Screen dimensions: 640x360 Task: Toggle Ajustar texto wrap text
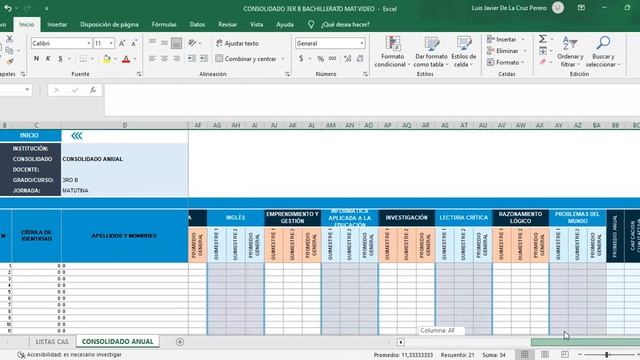coord(237,43)
